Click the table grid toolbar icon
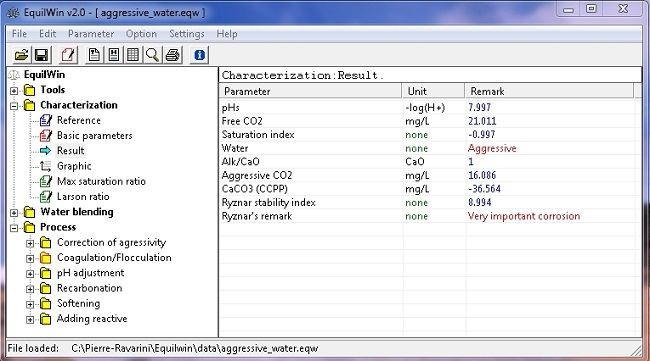Screen dimensions: 650x361 coord(133,55)
